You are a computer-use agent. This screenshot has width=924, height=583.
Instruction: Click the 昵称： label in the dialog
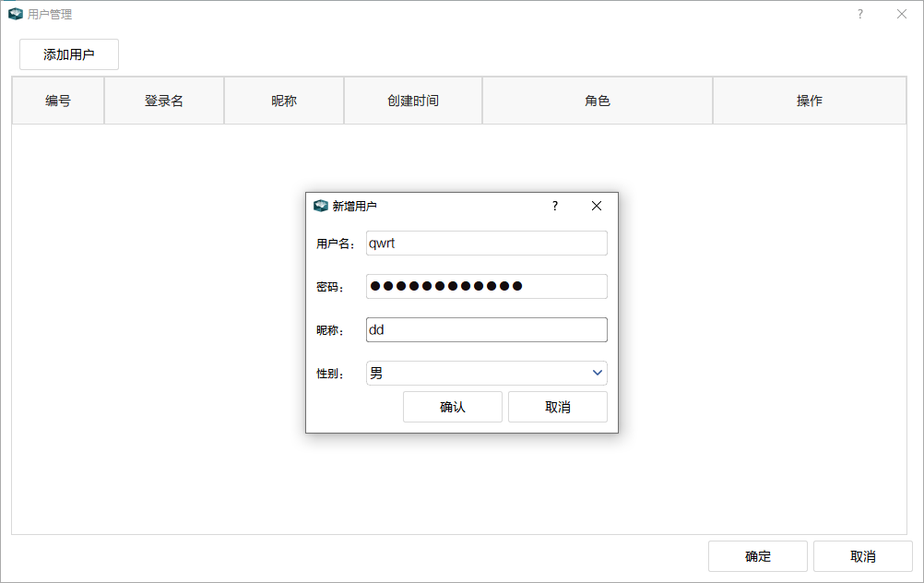pyautogui.click(x=330, y=330)
